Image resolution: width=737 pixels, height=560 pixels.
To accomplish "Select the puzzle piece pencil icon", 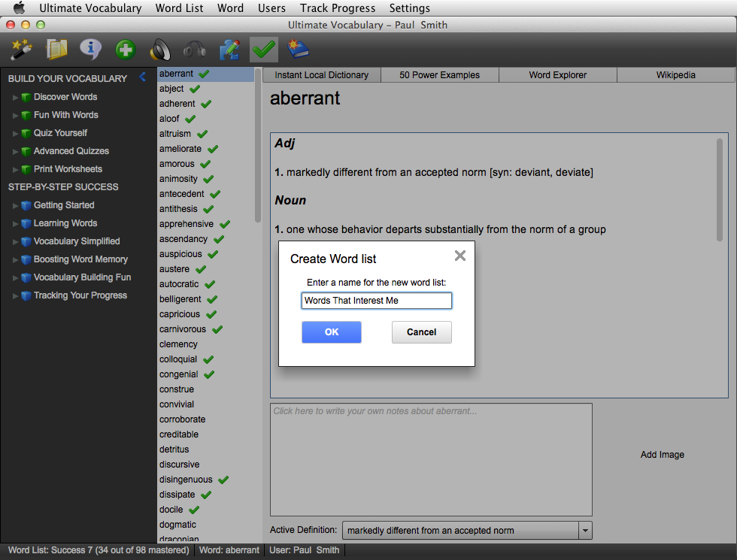I will [x=229, y=50].
